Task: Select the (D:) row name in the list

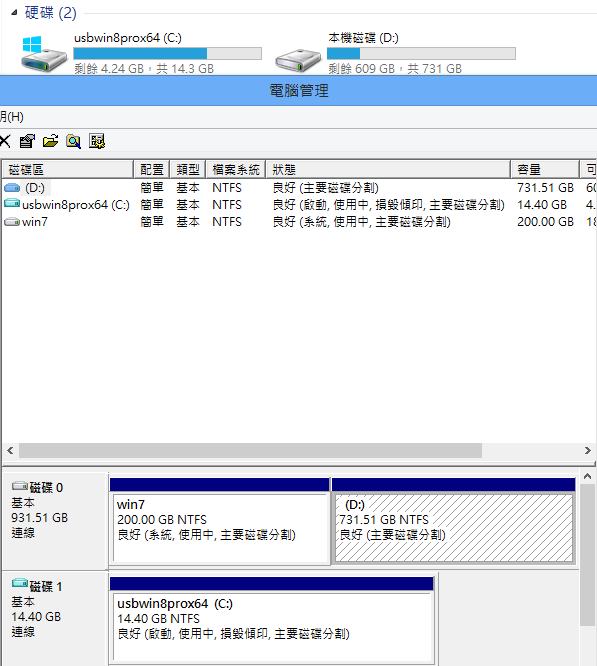Action: (35, 188)
